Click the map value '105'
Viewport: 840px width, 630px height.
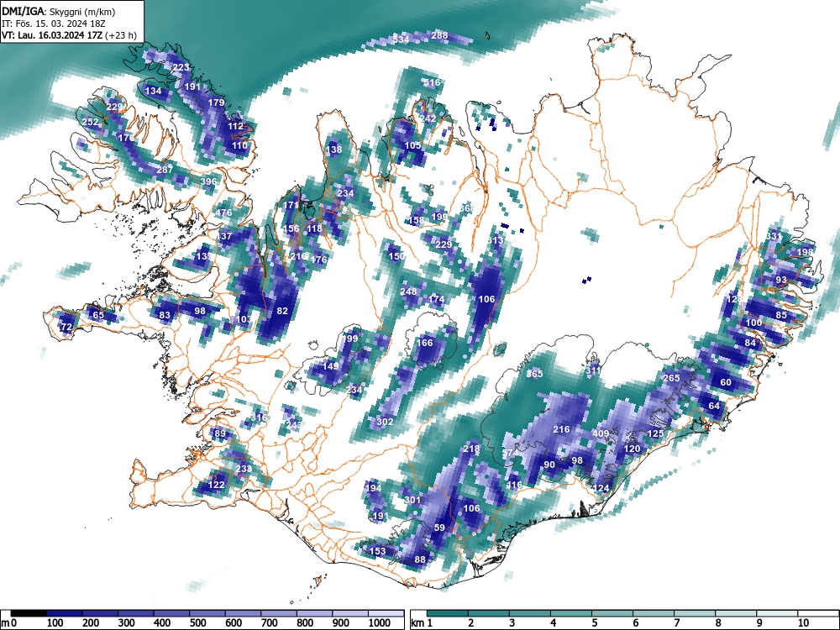coord(412,145)
